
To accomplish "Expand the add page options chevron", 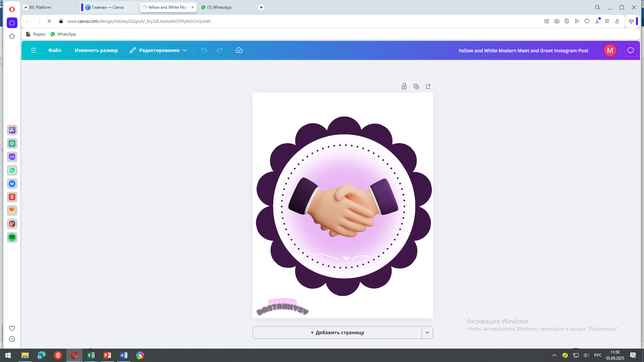I will (x=427, y=333).
